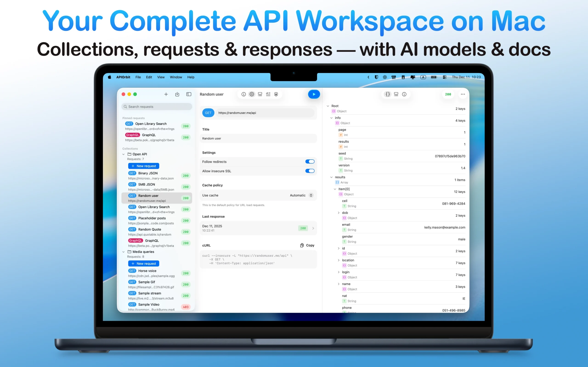Click the Search requests field
The width and height of the screenshot is (588, 367).
(157, 106)
